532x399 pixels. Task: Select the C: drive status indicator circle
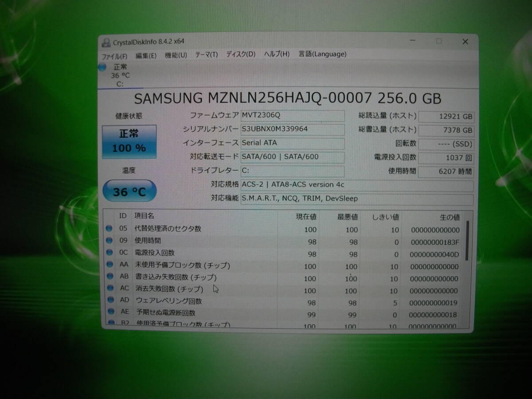pyautogui.click(x=103, y=67)
